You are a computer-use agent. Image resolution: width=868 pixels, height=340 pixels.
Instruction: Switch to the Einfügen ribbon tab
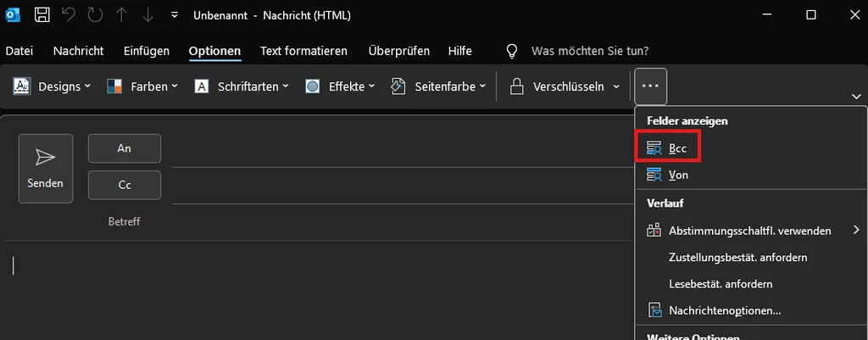pos(146,51)
